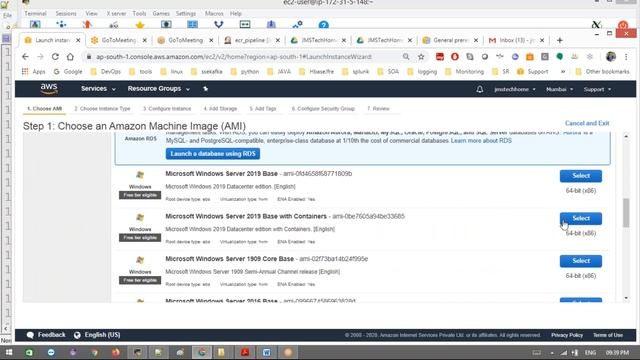Bookmark this page with the star icon
This screenshot has width=640, height=360.
(421, 57)
